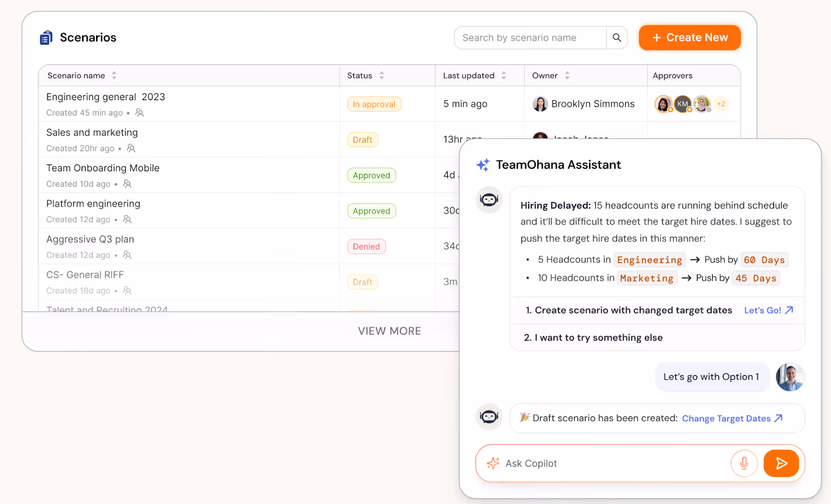Open the Platform engineering scenario
Viewport: 831px width, 504px height.
point(93,203)
